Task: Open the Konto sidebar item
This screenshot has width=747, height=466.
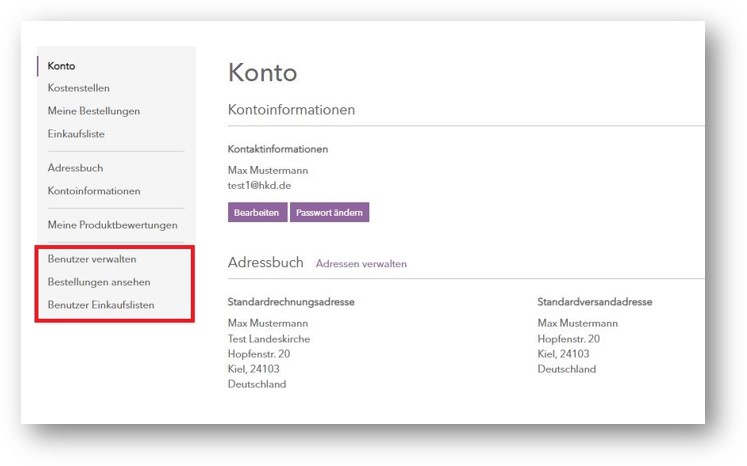Action: [61, 66]
